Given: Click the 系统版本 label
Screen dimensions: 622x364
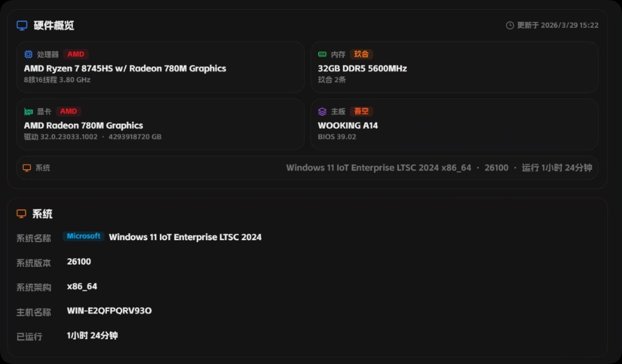Looking at the screenshot, I should tap(34, 263).
